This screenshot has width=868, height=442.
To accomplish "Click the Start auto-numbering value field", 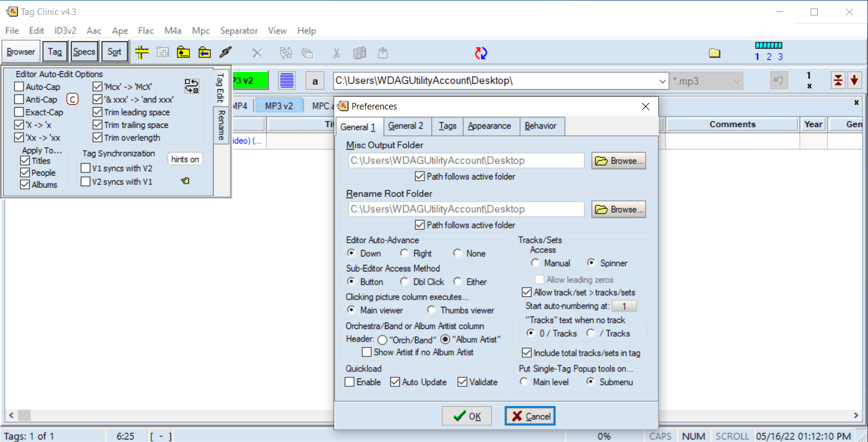I will pos(624,306).
